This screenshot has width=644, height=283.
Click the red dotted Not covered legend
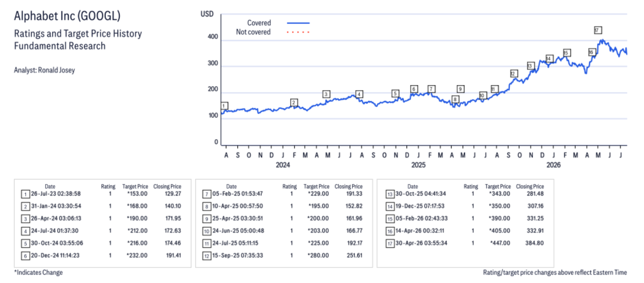coord(298,32)
